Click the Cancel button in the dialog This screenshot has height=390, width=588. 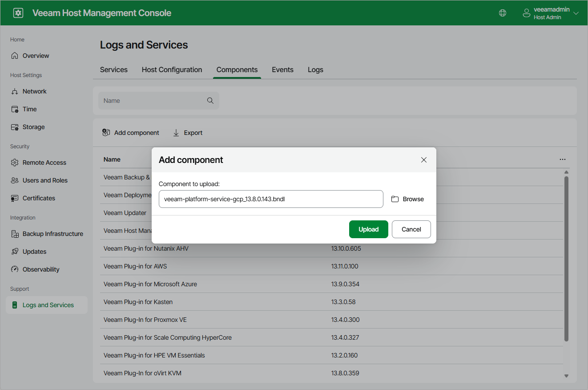tap(411, 229)
